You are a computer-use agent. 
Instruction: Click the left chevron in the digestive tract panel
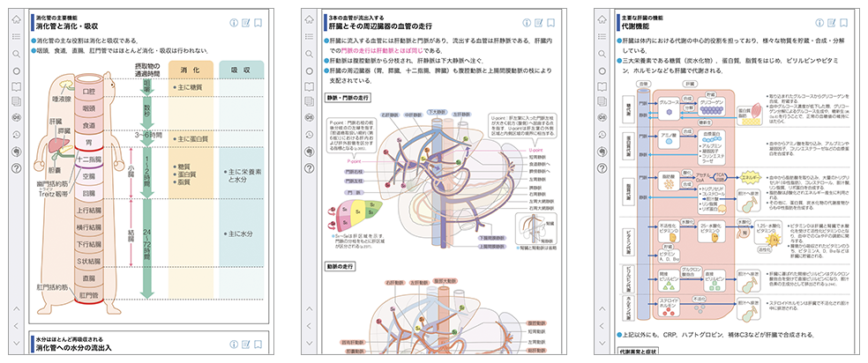point(17,325)
